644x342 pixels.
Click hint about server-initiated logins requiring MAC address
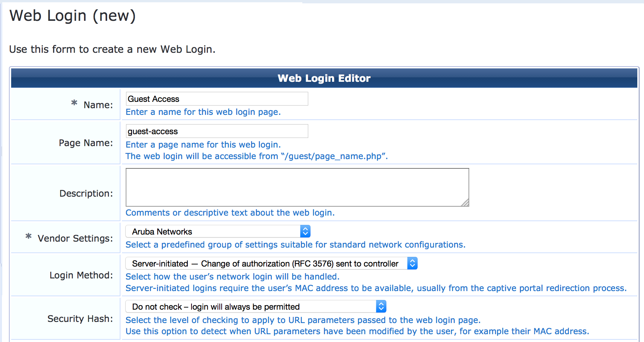click(376, 288)
